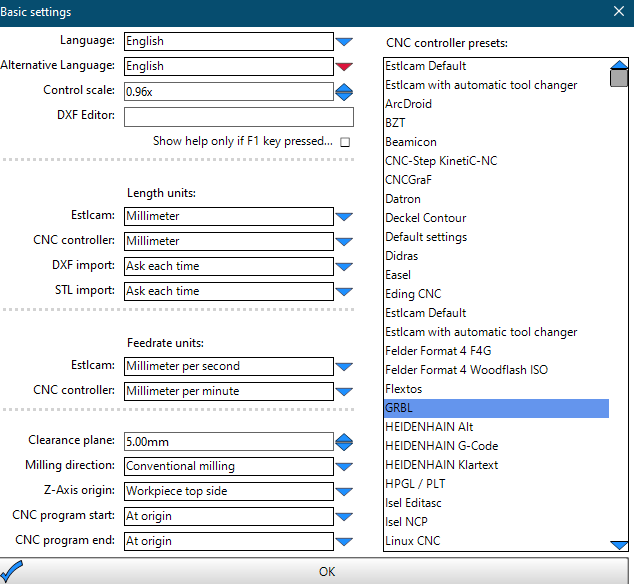634x584 pixels.
Task: Close the Basic settings dialog
Action: (618, 11)
